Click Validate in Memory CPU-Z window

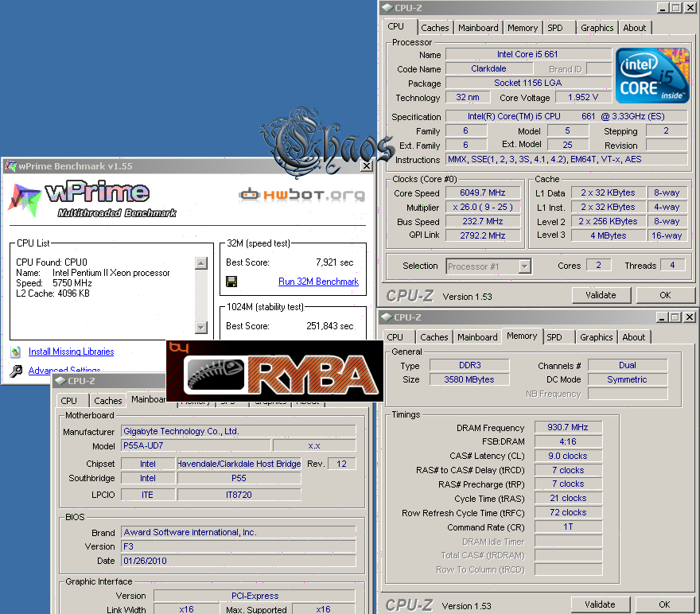click(600, 604)
